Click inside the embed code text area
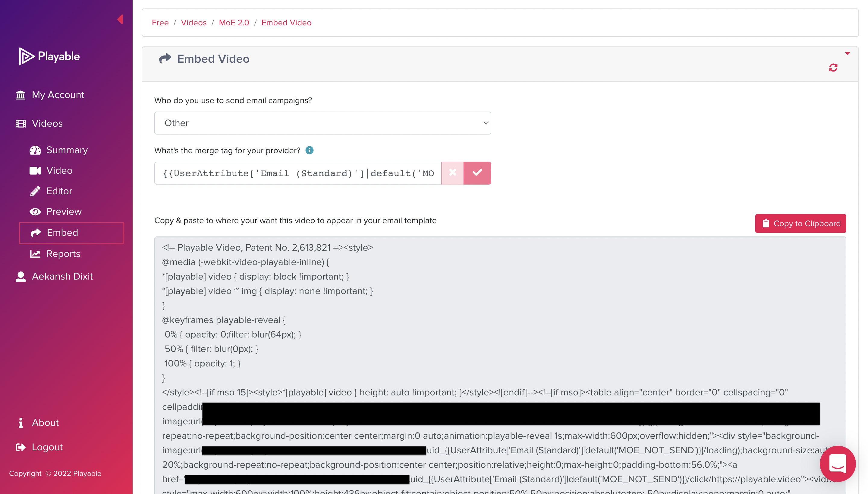 point(500,366)
